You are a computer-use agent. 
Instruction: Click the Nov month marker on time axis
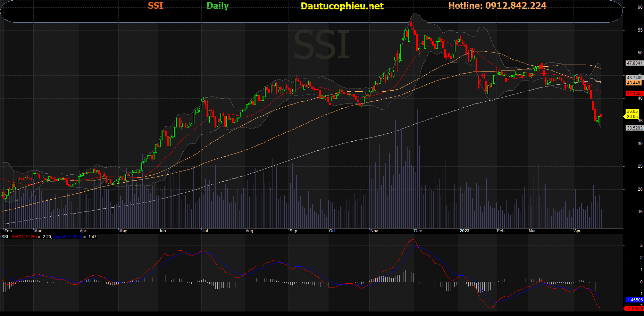pyautogui.click(x=374, y=231)
